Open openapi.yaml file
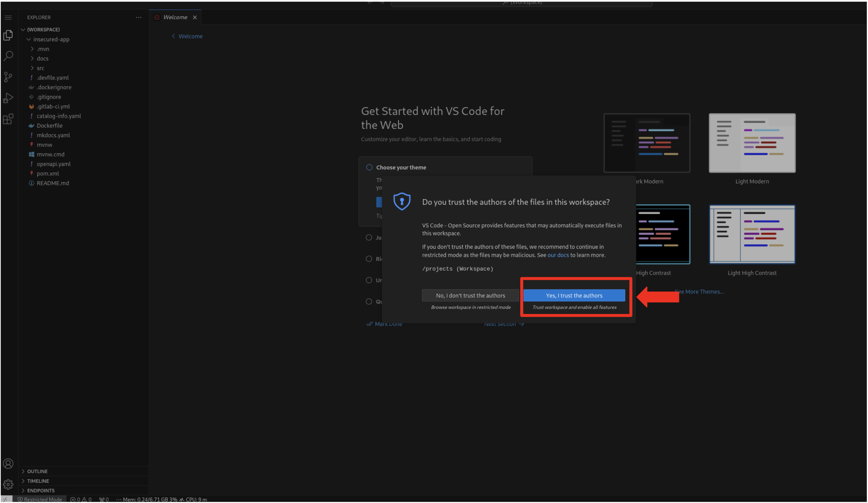Viewport: 868px width, 503px height. pyautogui.click(x=53, y=164)
